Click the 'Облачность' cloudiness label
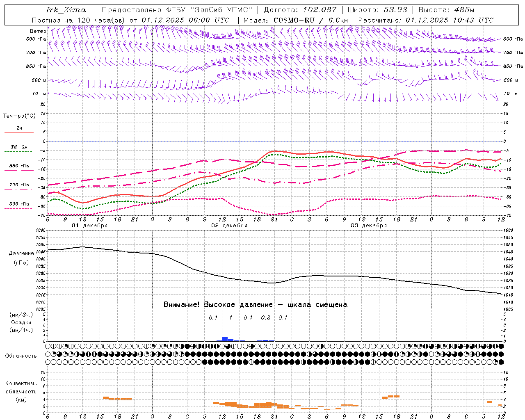This screenshot has width=525, height=420. tap(21, 356)
